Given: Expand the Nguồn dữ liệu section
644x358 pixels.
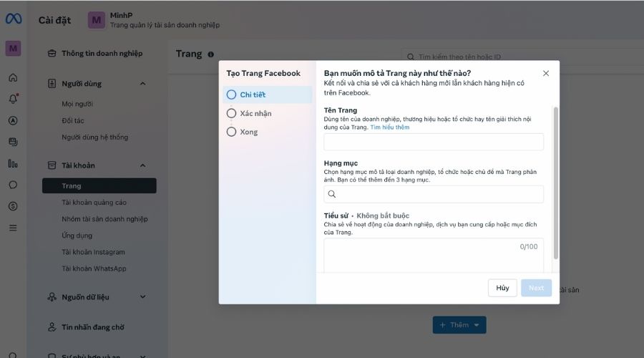Looking at the screenshot, I should tap(142, 296).
